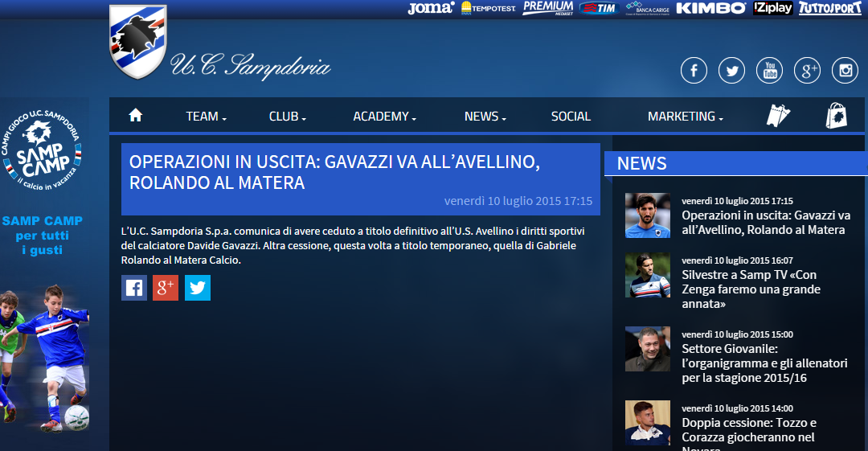
Task: Open the Instagram icon in header
Action: (845, 71)
